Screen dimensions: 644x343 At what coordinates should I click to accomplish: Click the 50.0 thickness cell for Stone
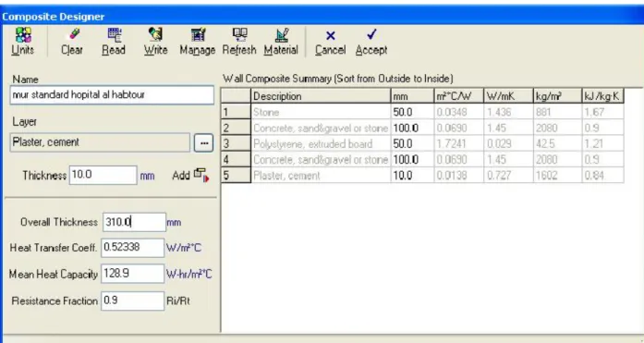tap(412, 112)
